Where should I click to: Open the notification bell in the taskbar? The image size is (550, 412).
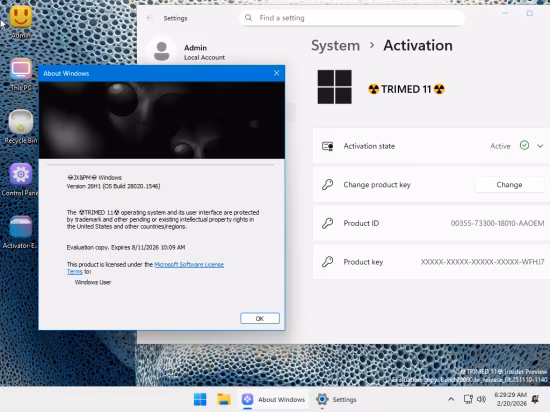click(535, 399)
